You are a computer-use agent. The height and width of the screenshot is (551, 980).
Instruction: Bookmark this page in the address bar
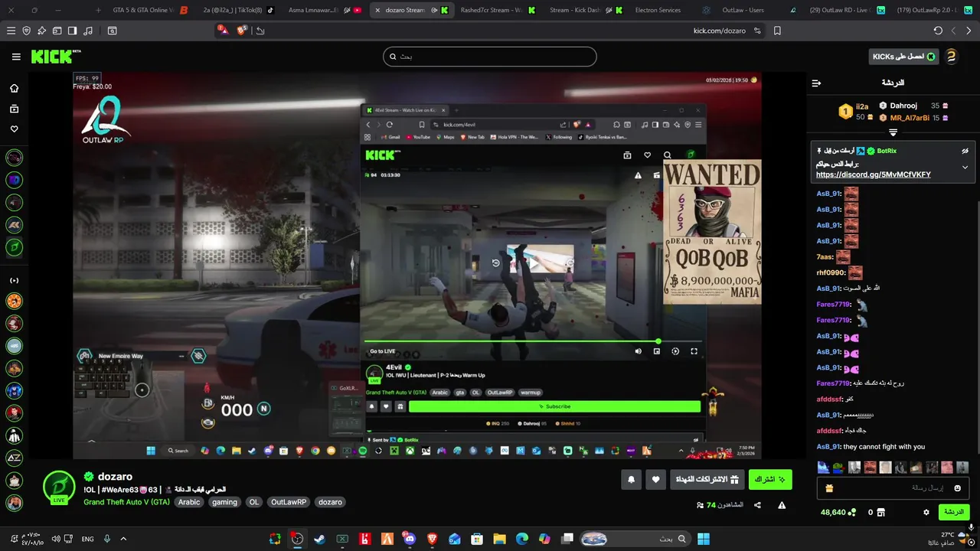(x=777, y=31)
